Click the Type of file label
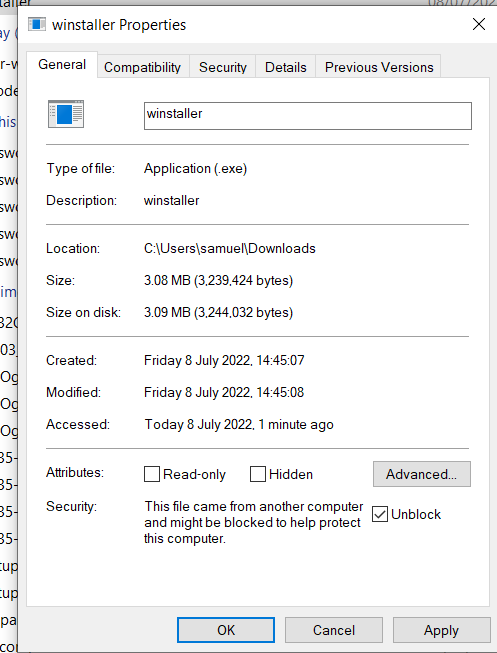Viewport: 497px width, 653px height. 80,169
